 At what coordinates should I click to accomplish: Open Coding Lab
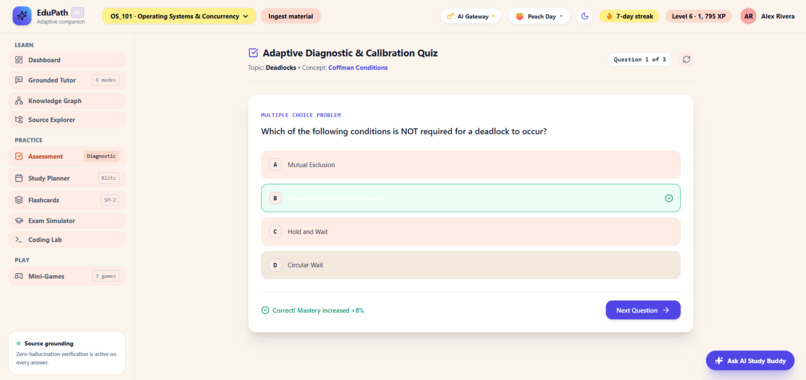coord(67,240)
